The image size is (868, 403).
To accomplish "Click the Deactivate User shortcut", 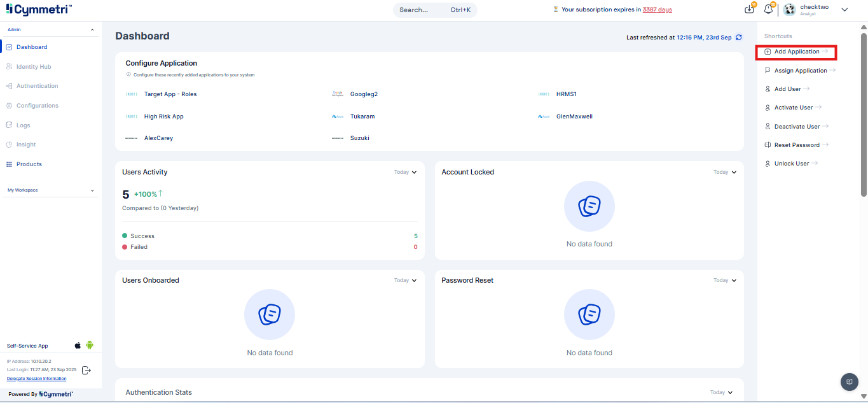I will pyautogui.click(x=797, y=127).
